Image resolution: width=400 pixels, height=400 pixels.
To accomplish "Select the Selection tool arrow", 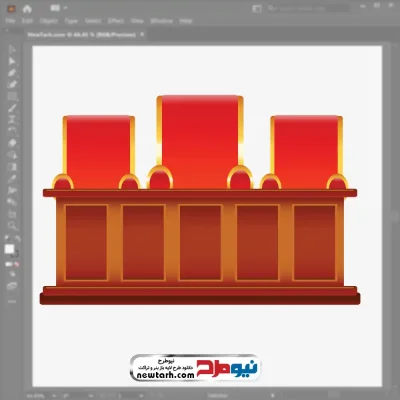I will 12,49.
